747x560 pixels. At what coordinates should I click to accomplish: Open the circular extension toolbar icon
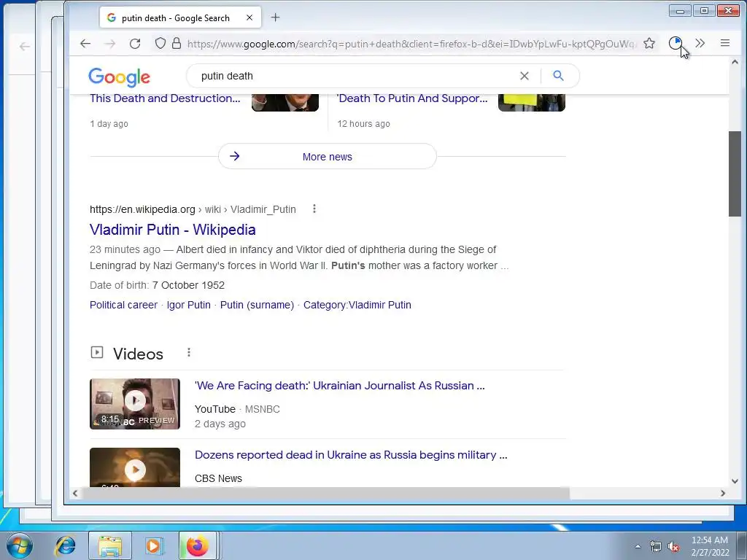675,43
